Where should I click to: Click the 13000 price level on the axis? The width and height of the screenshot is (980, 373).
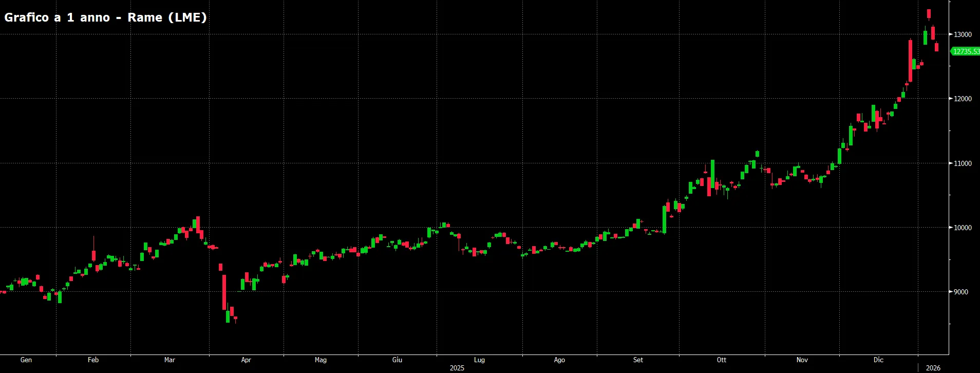point(963,34)
